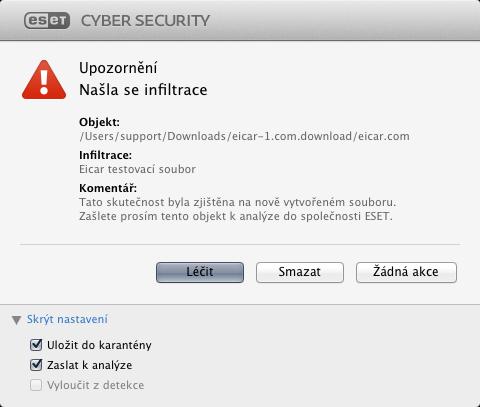
Task: Click the Skrýt nastavení link
Action: [67, 319]
